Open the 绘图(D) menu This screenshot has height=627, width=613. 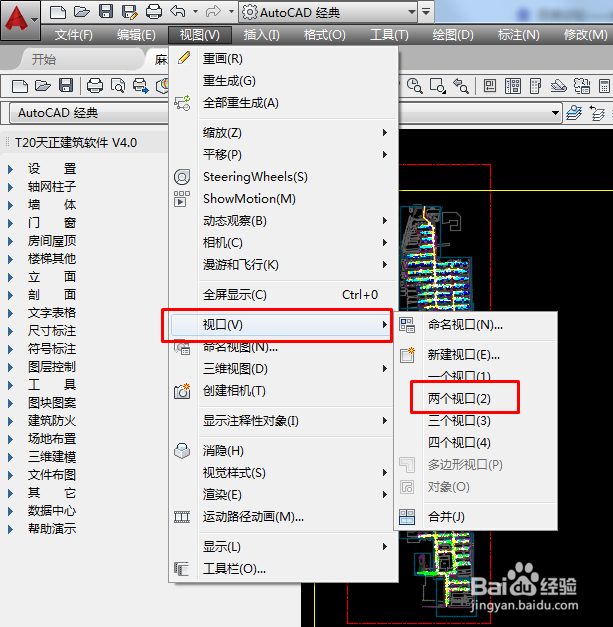click(x=453, y=35)
